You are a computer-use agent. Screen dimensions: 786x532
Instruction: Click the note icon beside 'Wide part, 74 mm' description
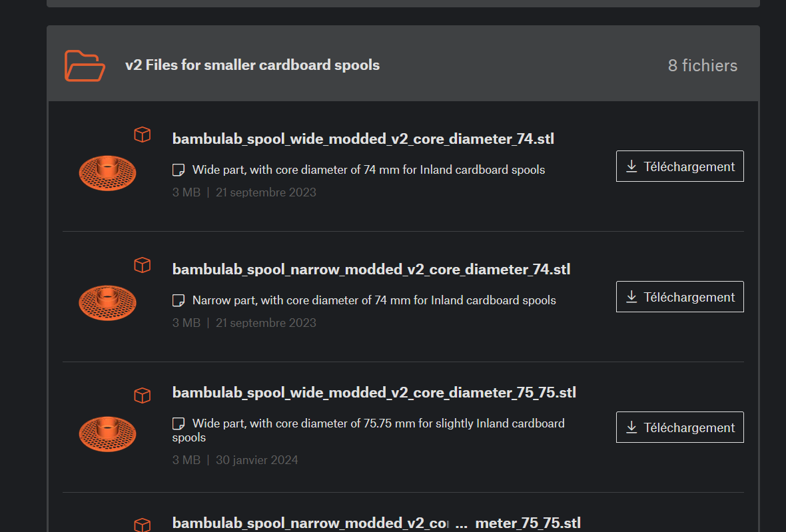(179, 170)
